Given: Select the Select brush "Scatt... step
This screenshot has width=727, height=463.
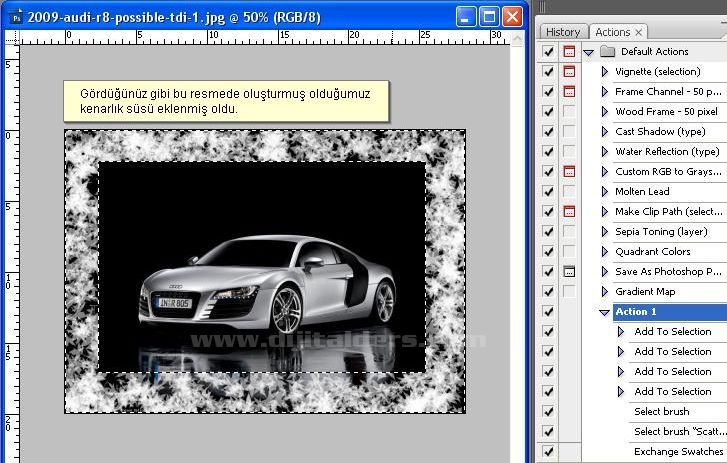Looking at the screenshot, I should pos(678,431).
